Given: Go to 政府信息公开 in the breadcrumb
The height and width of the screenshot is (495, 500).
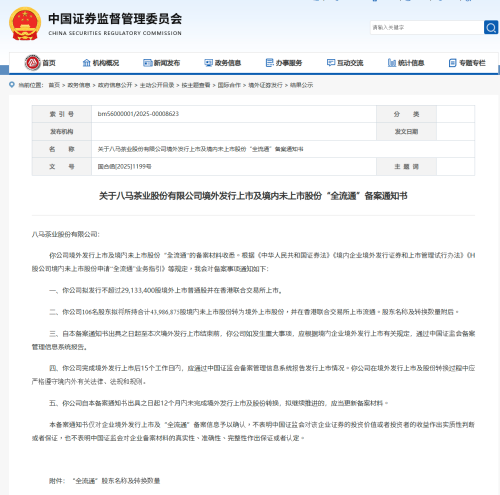Looking at the screenshot, I should [115, 85].
